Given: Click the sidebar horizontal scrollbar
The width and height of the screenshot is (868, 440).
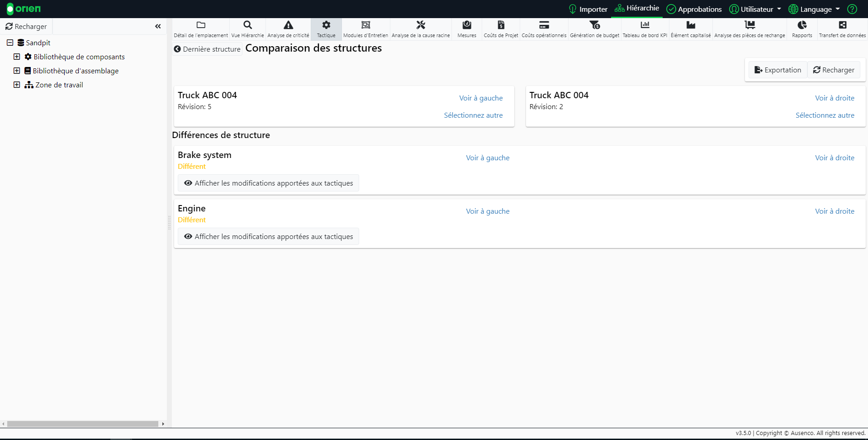Looking at the screenshot, I should tap(83, 424).
